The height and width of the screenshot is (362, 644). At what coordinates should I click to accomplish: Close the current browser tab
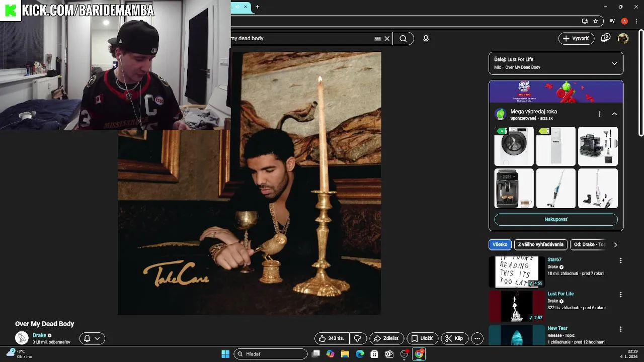(246, 7)
